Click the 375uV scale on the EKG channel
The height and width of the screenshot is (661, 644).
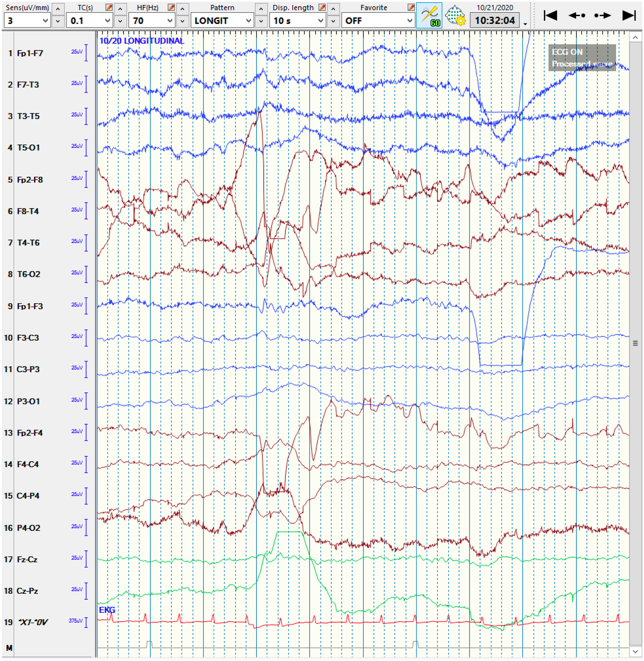pyautogui.click(x=75, y=620)
